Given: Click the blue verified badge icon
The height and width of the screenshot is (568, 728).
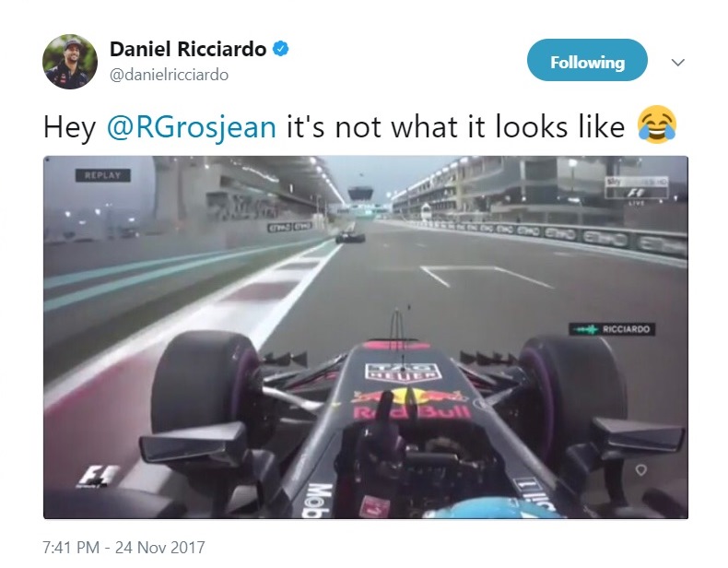Looking at the screenshot, I should coord(280,48).
